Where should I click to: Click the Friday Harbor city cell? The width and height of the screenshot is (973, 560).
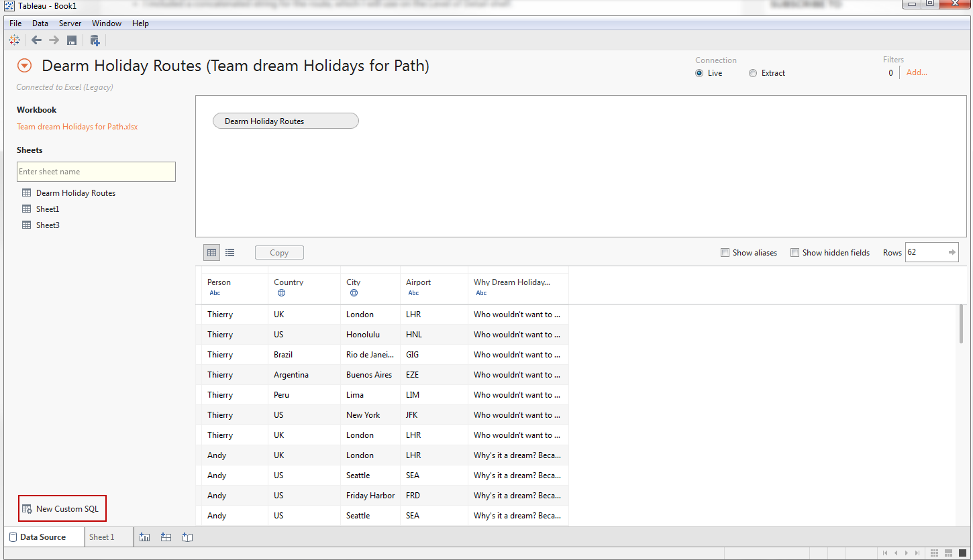coord(370,496)
